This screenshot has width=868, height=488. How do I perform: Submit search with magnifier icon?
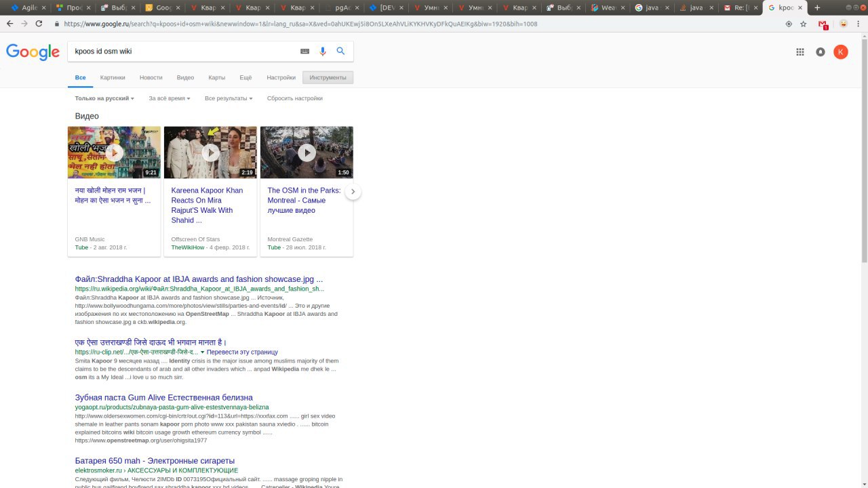click(x=340, y=52)
